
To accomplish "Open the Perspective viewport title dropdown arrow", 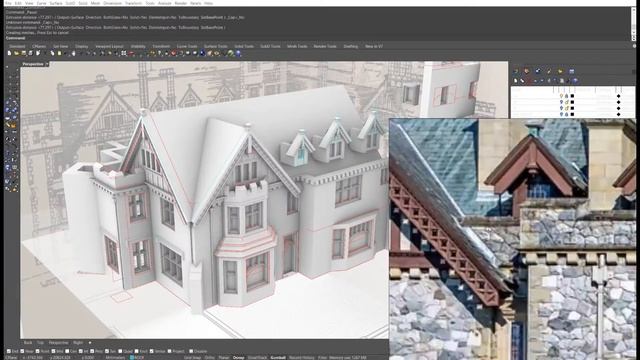I will pyautogui.click(x=47, y=64).
